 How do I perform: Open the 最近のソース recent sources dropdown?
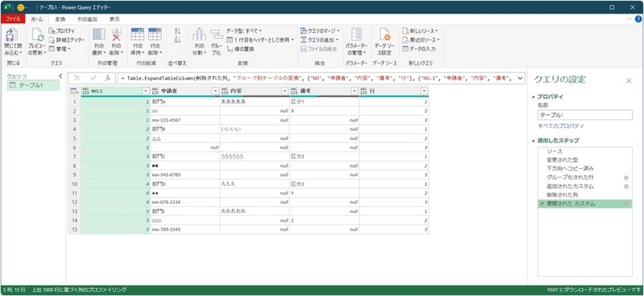[x=421, y=40]
